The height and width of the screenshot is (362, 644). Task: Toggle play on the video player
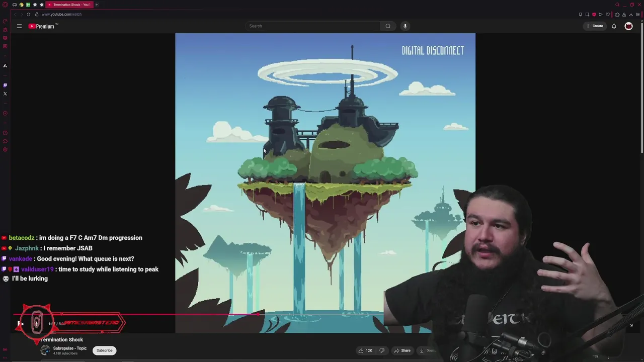(20, 324)
